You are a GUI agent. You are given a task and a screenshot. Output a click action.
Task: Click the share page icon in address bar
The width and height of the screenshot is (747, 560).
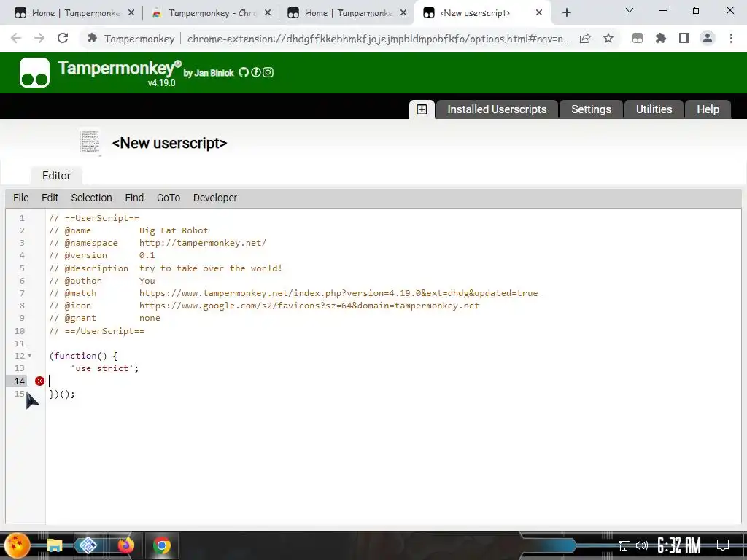tap(585, 38)
